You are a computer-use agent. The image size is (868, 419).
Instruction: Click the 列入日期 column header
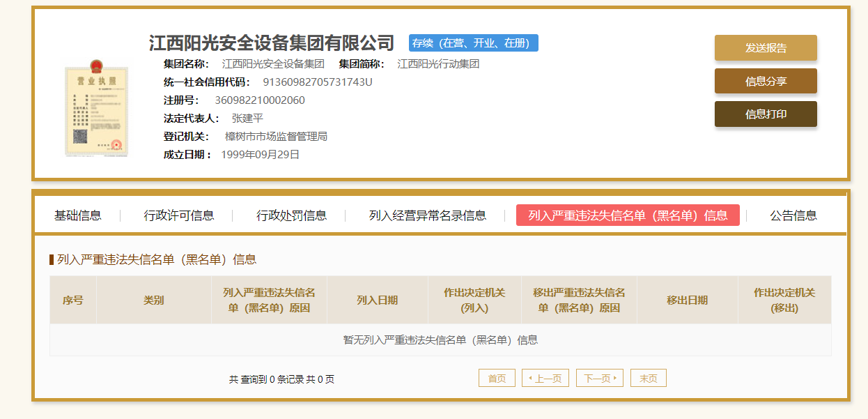[x=378, y=300]
